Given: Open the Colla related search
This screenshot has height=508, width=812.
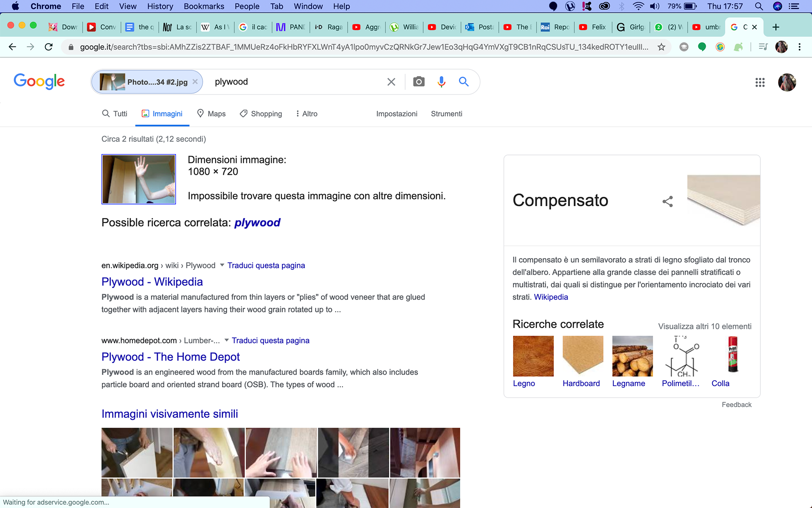Looking at the screenshot, I should point(732,362).
